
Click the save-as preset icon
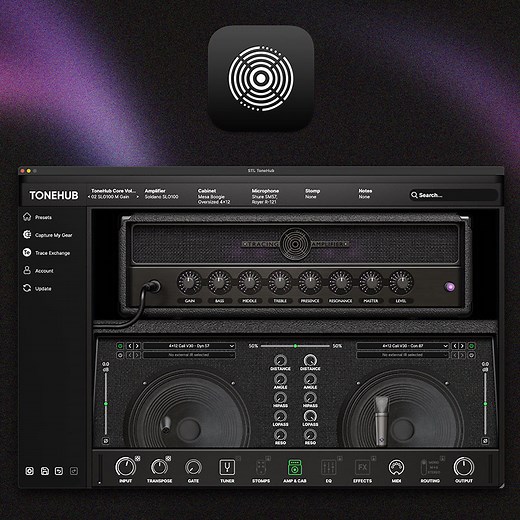tap(59, 471)
